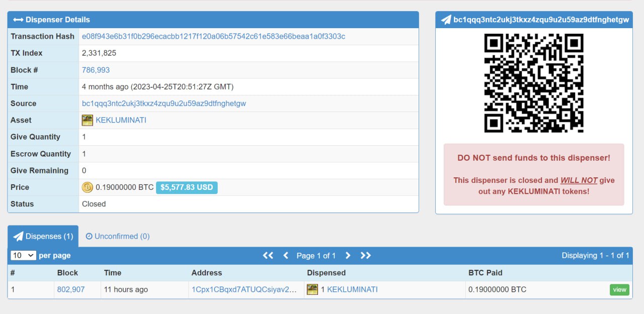Click the Page 1 of 1 indicator

(x=316, y=255)
